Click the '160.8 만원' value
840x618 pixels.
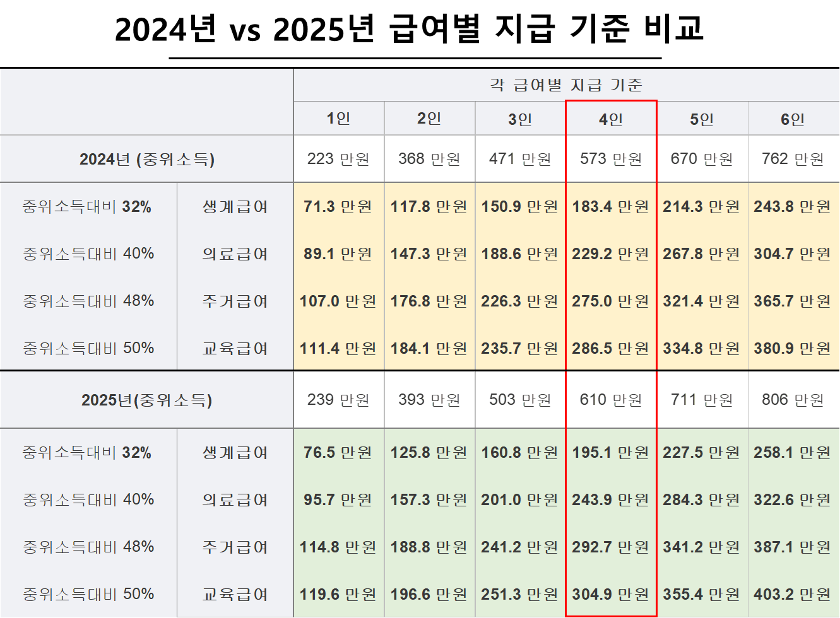[x=520, y=453]
